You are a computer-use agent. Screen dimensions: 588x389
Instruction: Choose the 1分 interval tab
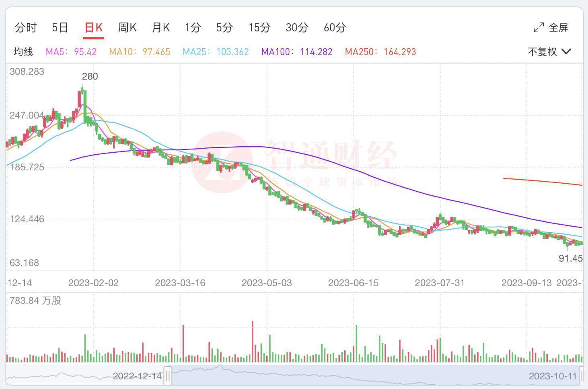[193, 28]
